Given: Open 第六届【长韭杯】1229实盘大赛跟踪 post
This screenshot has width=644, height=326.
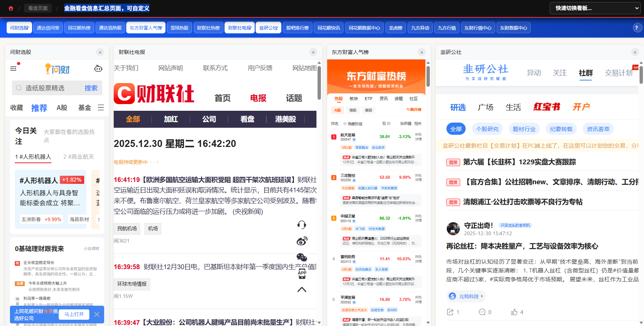Looking at the screenshot, I should 520,162.
